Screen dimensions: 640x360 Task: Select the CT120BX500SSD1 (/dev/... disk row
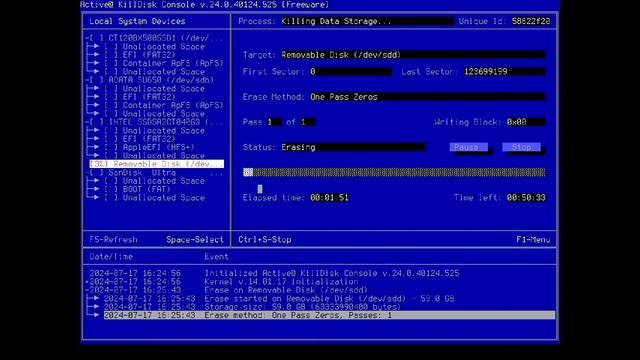pos(166,38)
